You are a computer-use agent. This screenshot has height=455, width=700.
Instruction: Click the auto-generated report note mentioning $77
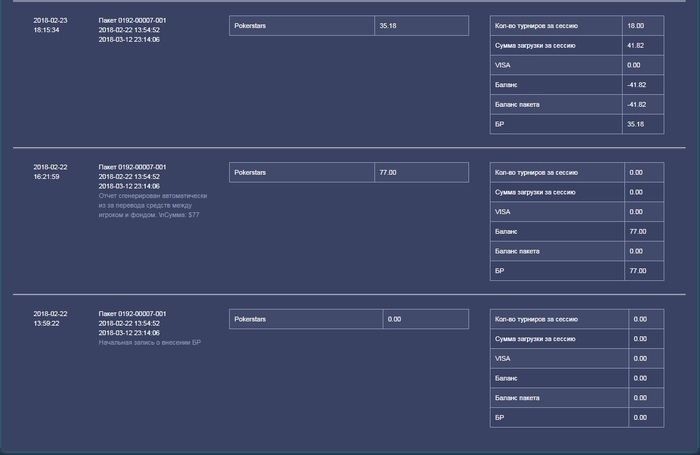[x=153, y=205]
